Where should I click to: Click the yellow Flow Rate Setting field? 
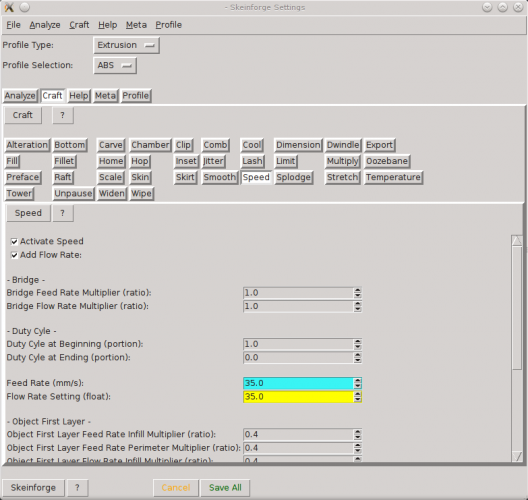(302, 397)
